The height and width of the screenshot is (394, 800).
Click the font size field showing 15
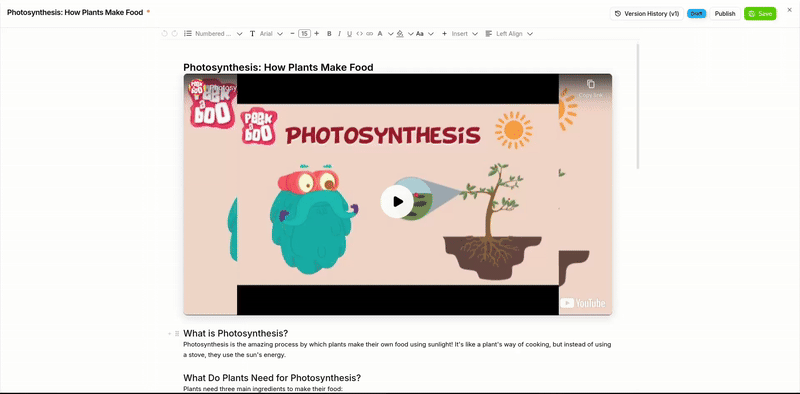click(x=304, y=34)
